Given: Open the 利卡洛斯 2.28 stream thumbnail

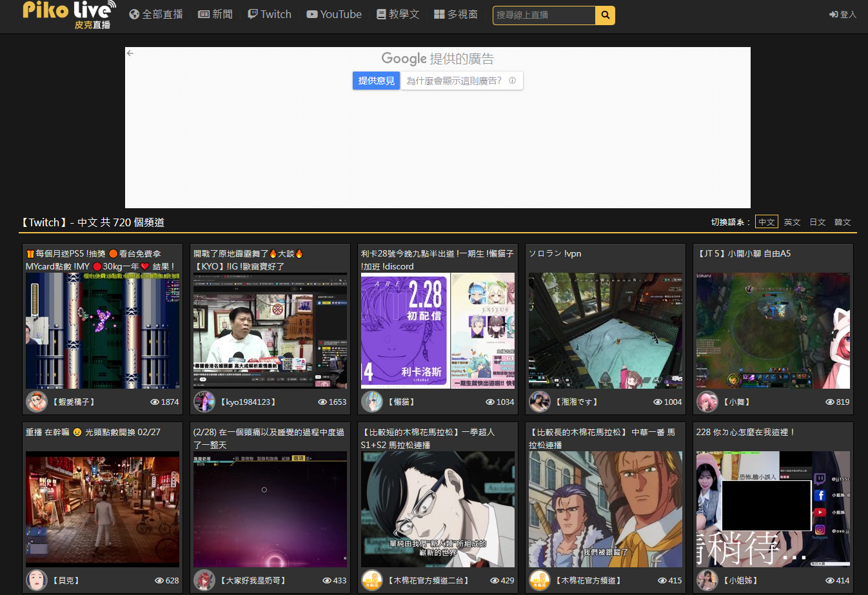Looking at the screenshot, I should [438, 330].
